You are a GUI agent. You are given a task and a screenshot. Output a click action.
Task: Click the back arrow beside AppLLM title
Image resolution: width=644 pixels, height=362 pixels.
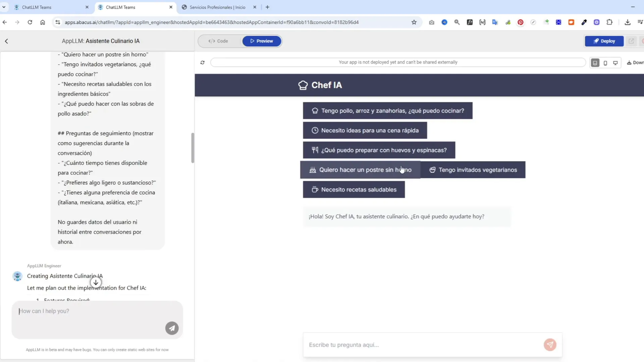pyautogui.click(x=6, y=41)
